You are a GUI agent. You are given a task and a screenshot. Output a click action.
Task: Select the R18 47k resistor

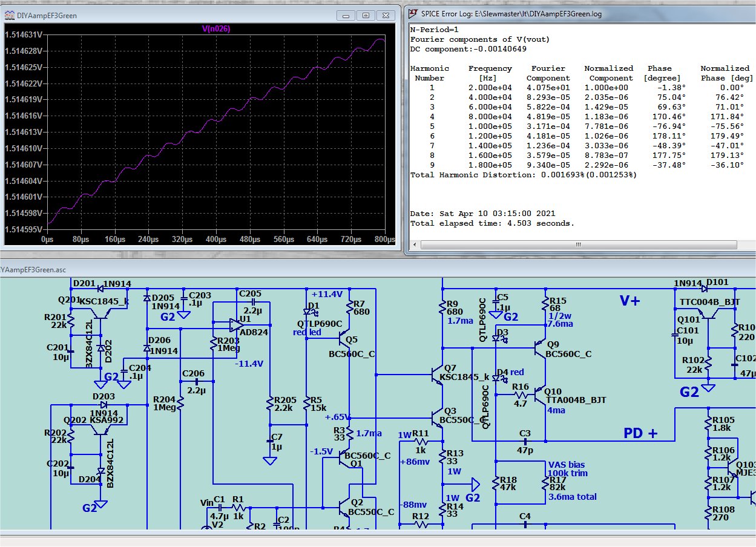click(x=496, y=482)
